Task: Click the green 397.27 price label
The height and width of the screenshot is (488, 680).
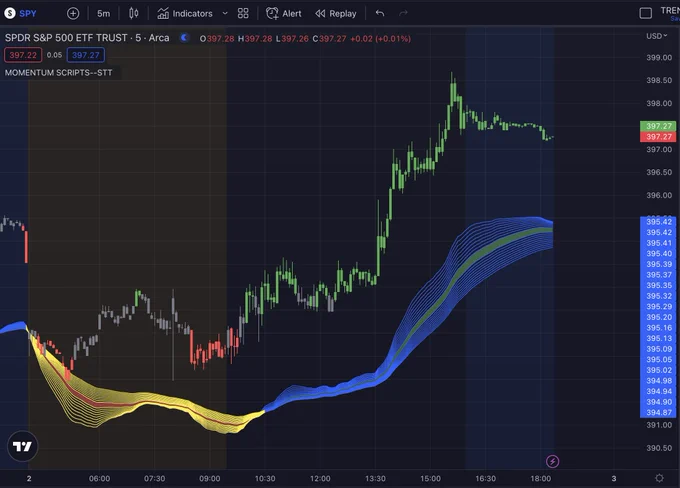Action: click(x=658, y=126)
